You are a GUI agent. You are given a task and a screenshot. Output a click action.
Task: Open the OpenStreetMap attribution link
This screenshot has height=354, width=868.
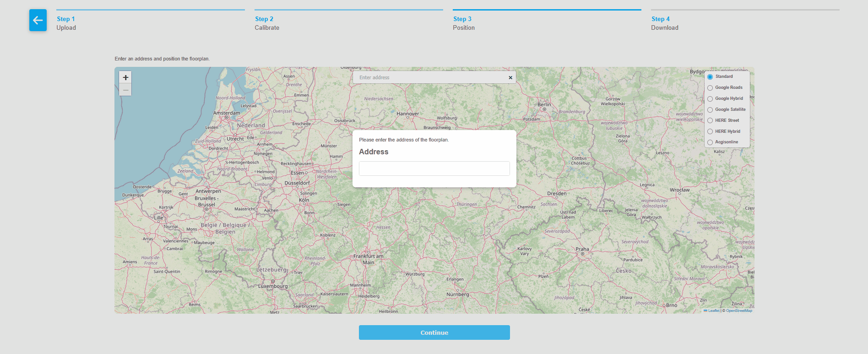tap(739, 310)
